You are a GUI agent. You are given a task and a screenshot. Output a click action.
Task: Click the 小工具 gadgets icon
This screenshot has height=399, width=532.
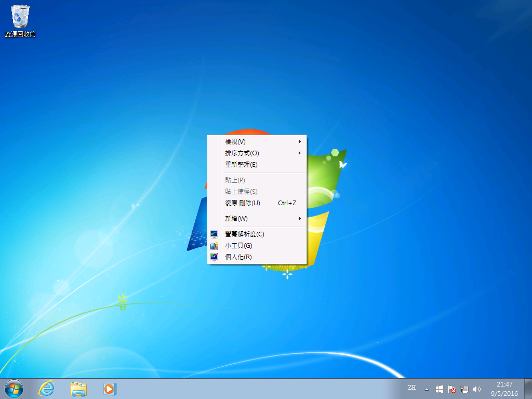point(214,246)
